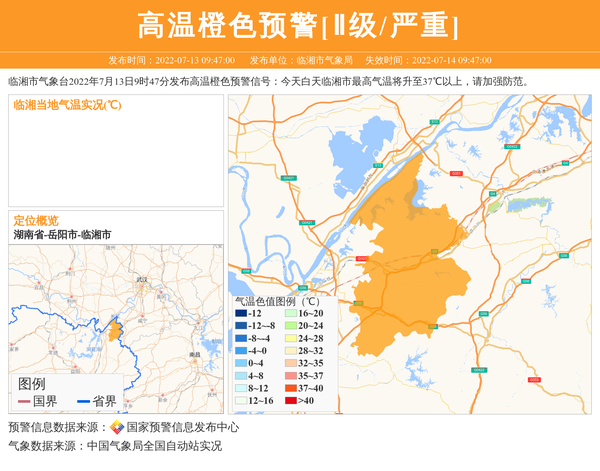Pick the 20~24 green legend swatch

pyautogui.click(x=291, y=326)
